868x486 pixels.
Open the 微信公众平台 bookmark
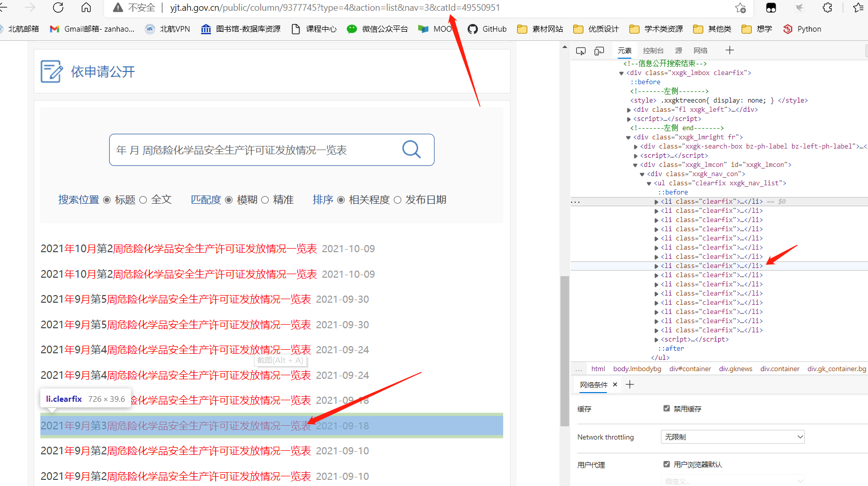pyautogui.click(x=377, y=29)
